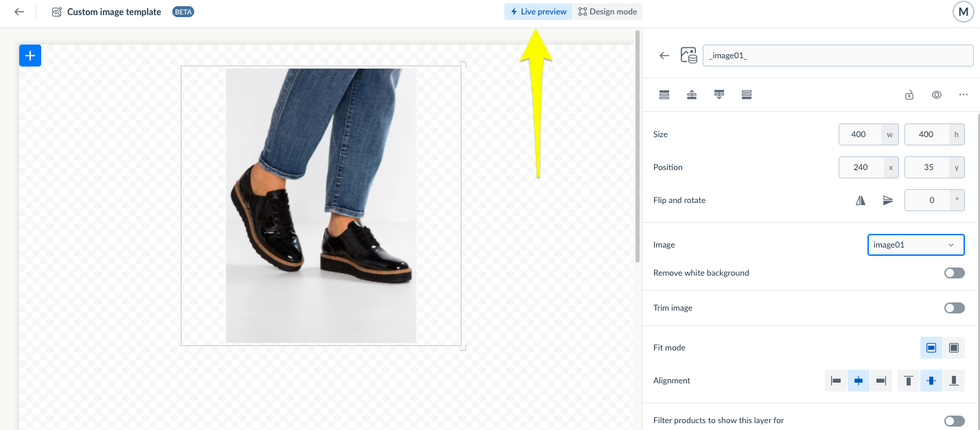Image resolution: width=980 pixels, height=430 pixels.
Task: Click the blue plus add layer button
Action: (x=30, y=56)
